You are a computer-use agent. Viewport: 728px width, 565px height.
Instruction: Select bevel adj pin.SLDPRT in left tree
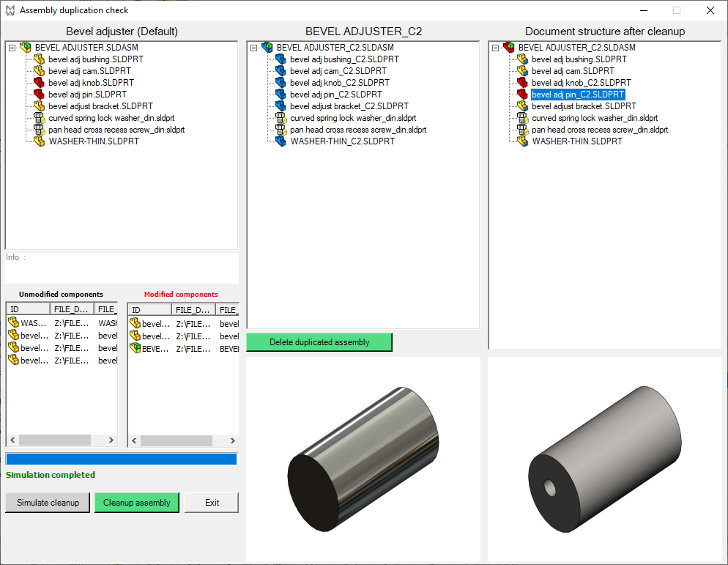[87, 95]
